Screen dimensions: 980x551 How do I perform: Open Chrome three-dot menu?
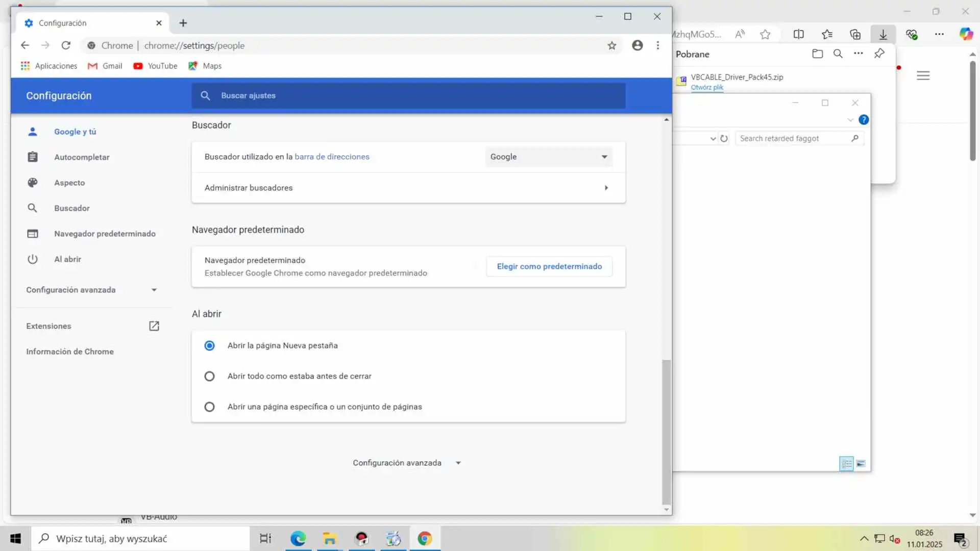658,45
